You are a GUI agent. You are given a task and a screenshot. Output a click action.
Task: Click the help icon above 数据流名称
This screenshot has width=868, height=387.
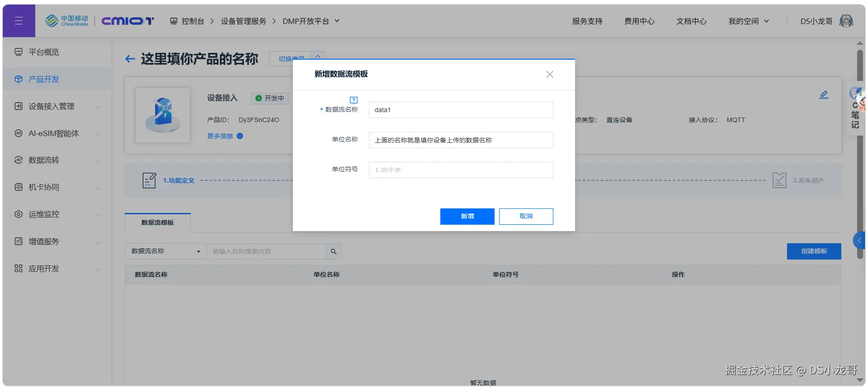(x=354, y=100)
